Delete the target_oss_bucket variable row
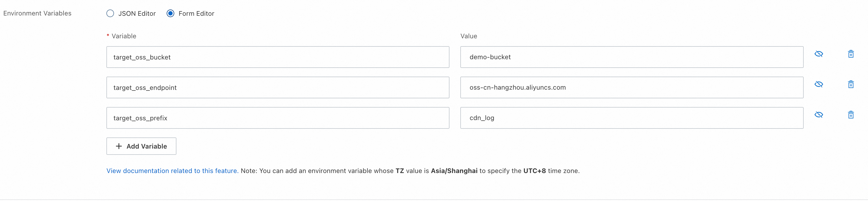Viewport: 868px width, 201px height. (850, 54)
